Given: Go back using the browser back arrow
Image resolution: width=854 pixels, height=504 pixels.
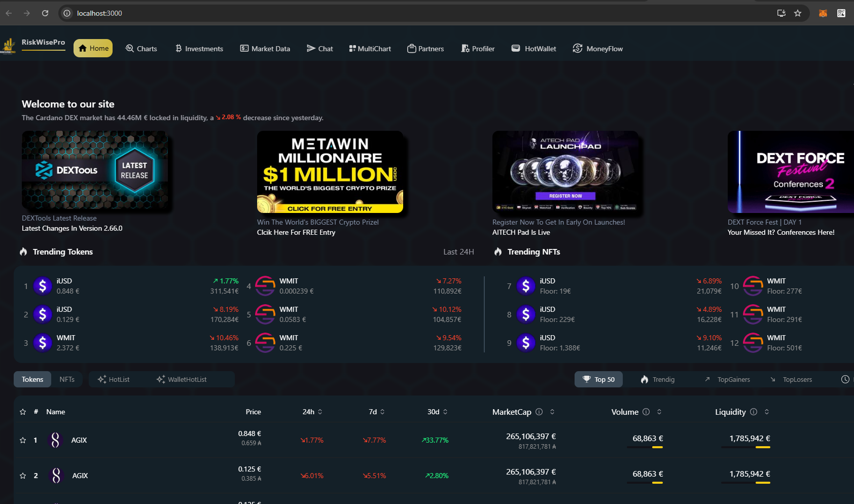Looking at the screenshot, I should click(x=9, y=13).
